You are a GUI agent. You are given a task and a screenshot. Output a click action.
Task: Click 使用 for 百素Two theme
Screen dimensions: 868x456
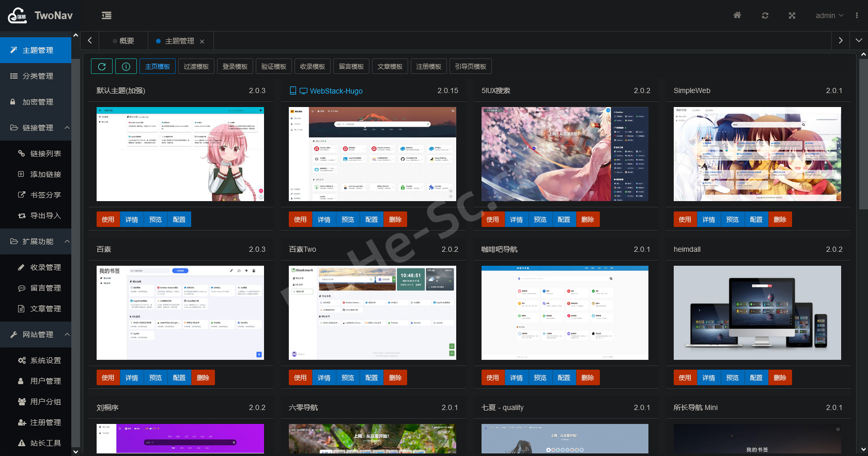(300, 377)
